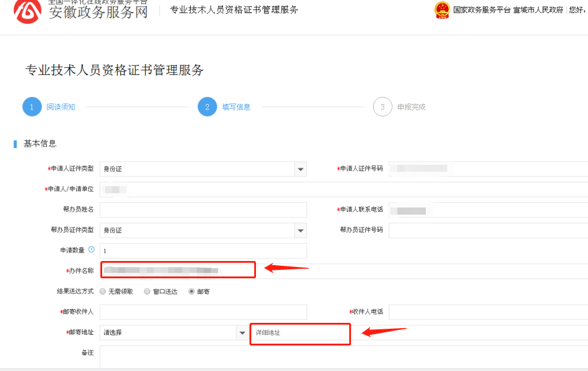Click the 详细地址 address field
This screenshot has width=588, height=371.
300,333
